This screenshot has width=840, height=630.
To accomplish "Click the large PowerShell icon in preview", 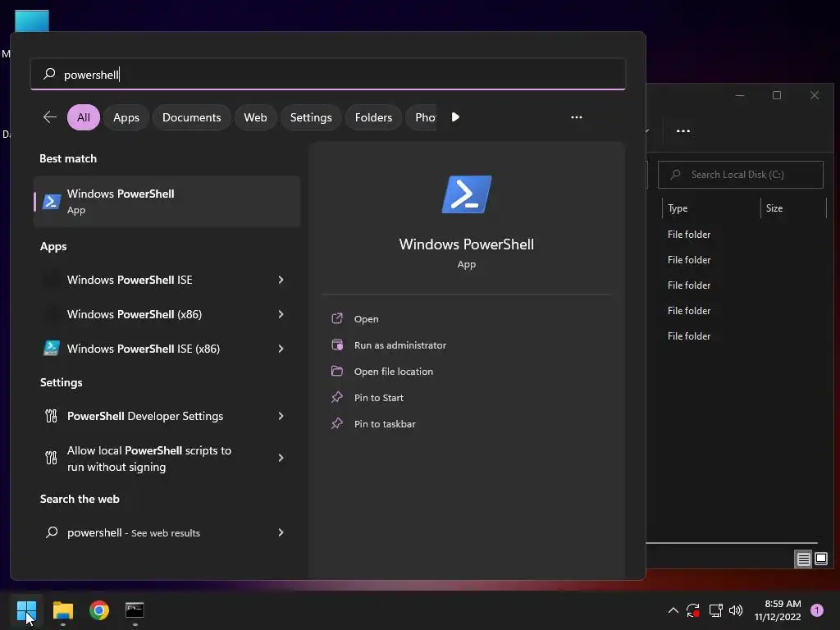I will (x=467, y=194).
